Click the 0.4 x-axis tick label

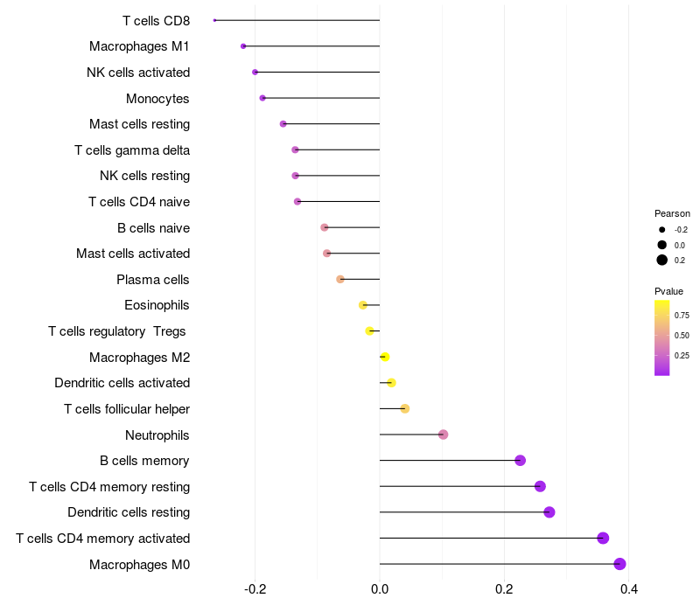click(x=628, y=589)
